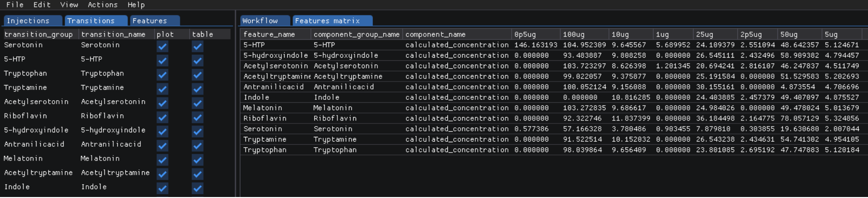Toggle table checkbox for Riboflavin row
This screenshot has width=868, height=198.
point(198,118)
